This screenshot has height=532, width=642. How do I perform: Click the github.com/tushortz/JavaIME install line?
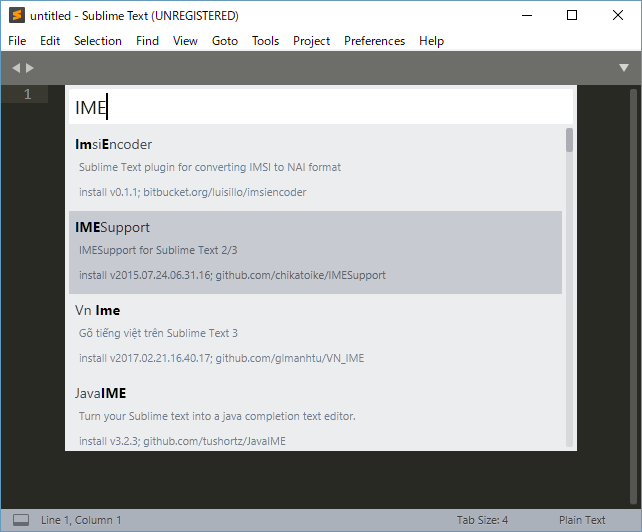point(182,441)
